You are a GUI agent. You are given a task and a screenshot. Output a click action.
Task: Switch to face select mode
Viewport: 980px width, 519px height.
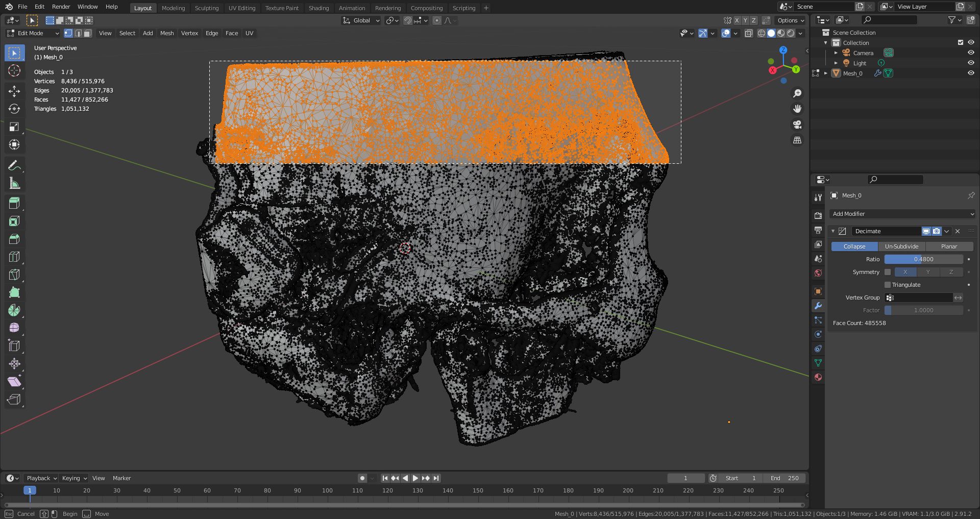pos(88,33)
